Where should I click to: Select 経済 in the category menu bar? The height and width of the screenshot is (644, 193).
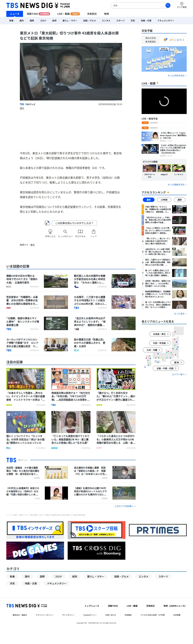coord(54,20)
